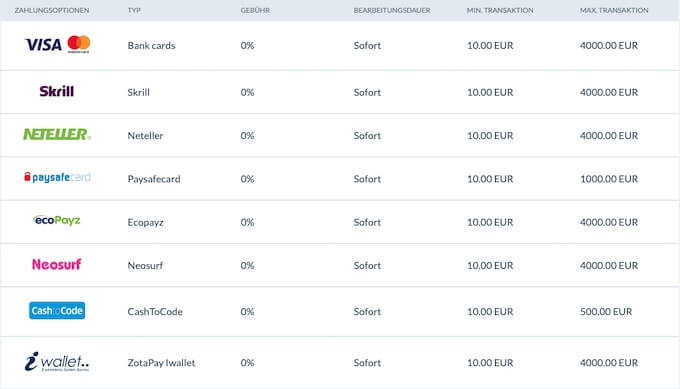Click the Neosurf type label text

pyautogui.click(x=145, y=266)
